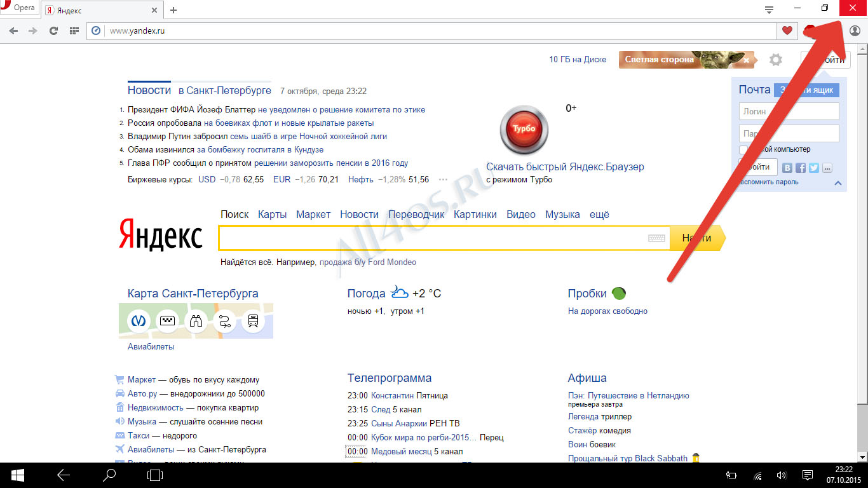Image resolution: width=868 pixels, height=488 pixels.
Task: Switch to Новости news tab
Action: click(x=149, y=90)
